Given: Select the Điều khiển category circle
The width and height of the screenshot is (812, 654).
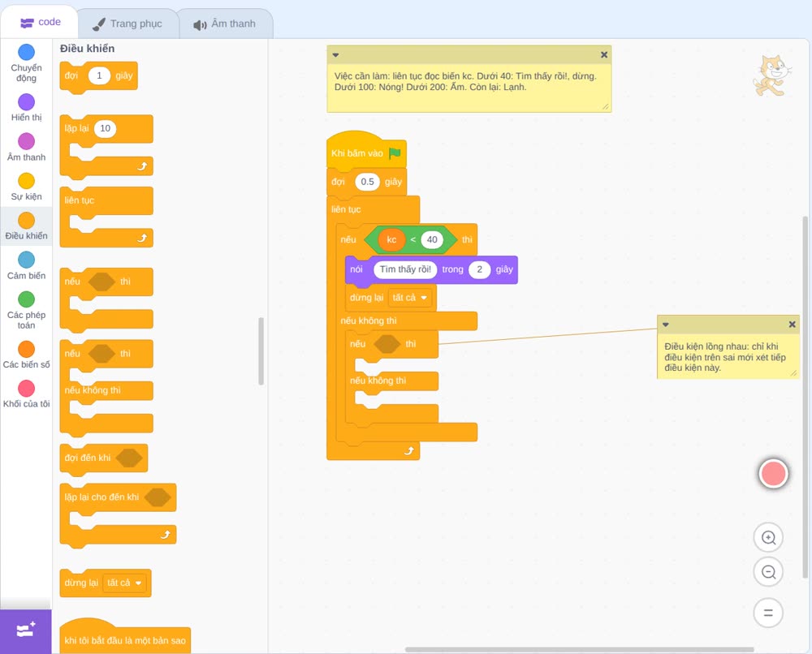Looking at the screenshot, I should tap(27, 221).
